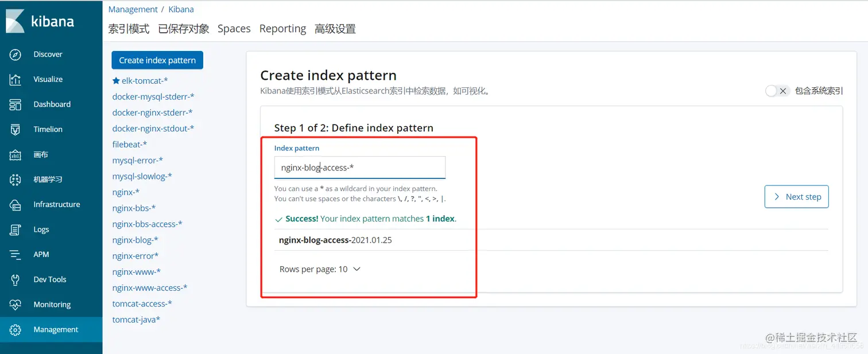
Task: Click Create index pattern button
Action: [x=157, y=60]
